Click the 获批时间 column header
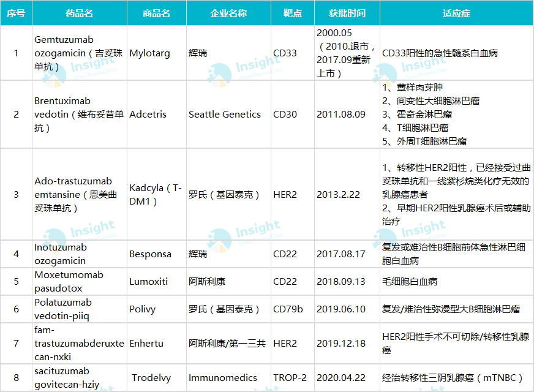This screenshot has height=392, width=534. coord(347,13)
